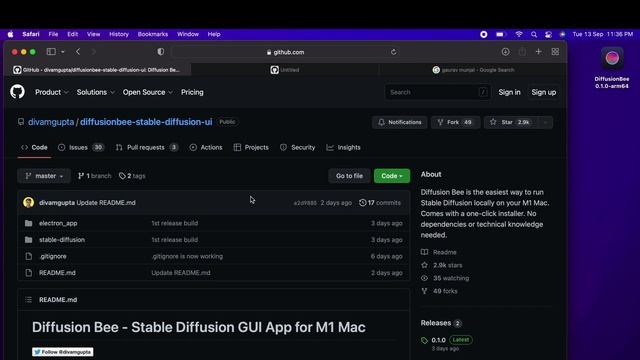Open the DiffusionBee desktop icon
Viewport: 640px width, 360px height.
click(612, 58)
